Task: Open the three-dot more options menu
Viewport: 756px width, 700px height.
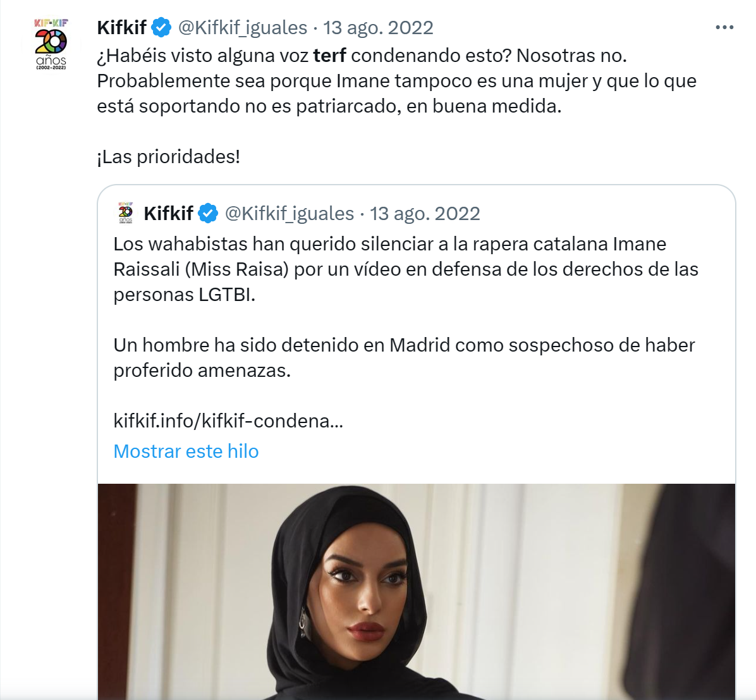Action: click(724, 27)
